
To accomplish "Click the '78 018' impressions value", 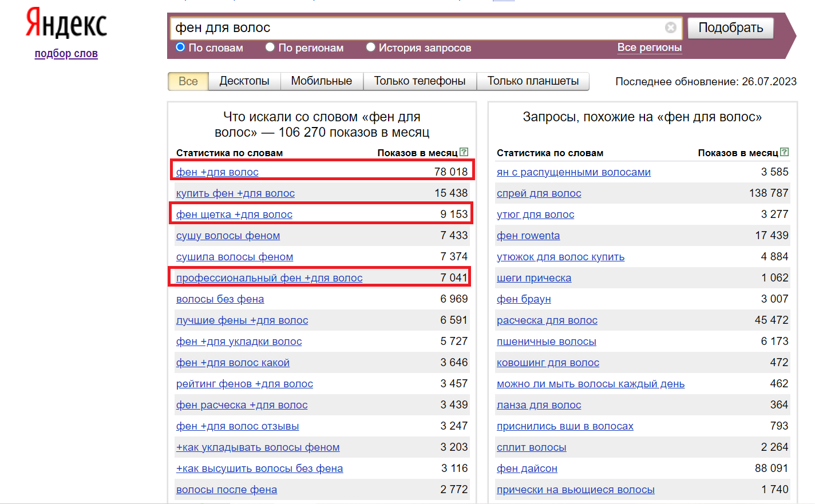I will (x=451, y=172).
